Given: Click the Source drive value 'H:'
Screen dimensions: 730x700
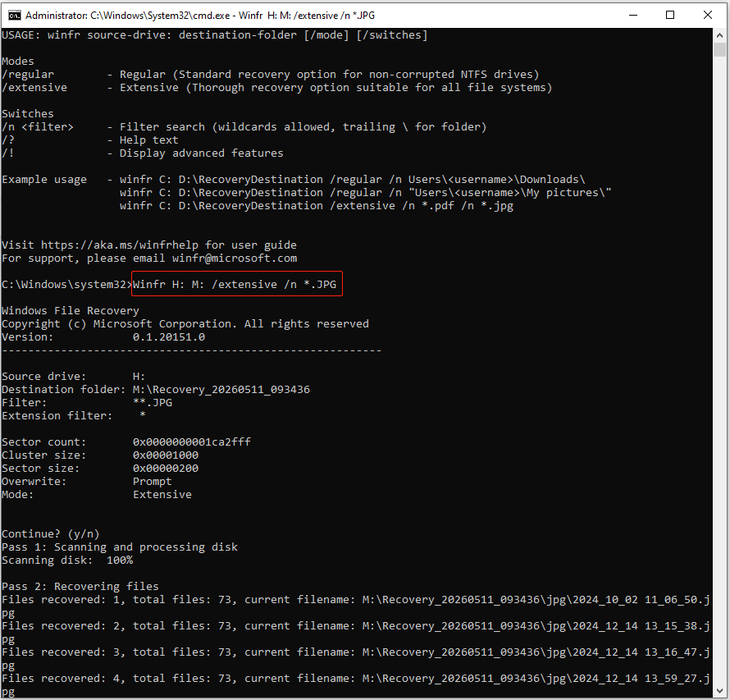Looking at the screenshot, I should coord(139,377).
